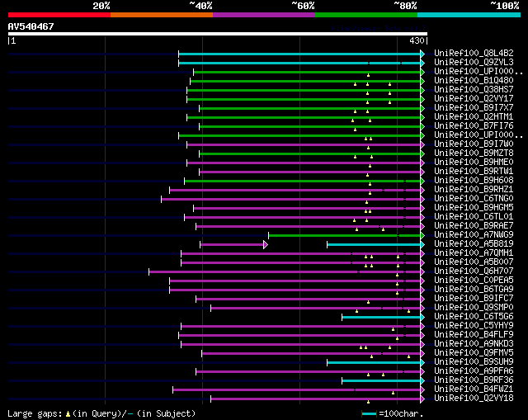Select the UniRef100_B9MZT8 label
Image resolution: width=528 pixels, height=420 pixels.
(474, 153)
